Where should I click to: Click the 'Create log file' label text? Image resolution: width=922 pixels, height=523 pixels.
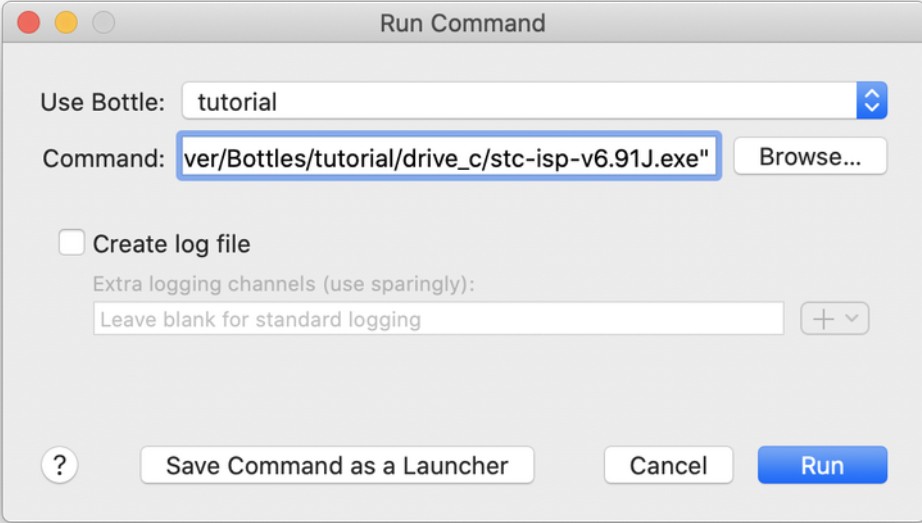[x=171, y=244]
